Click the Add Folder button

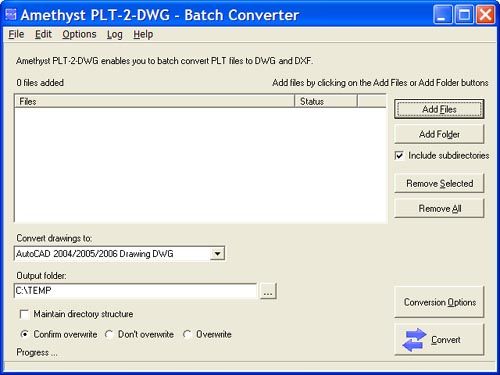click(439, 134)
